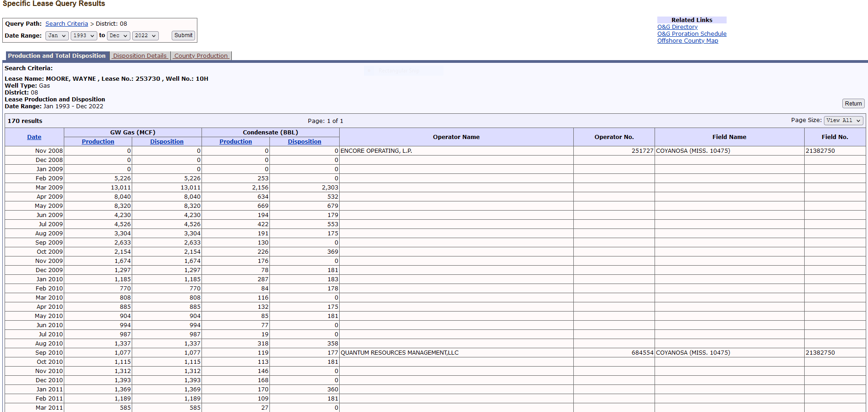The width and height of the screenshot is (868, 412).
Task: Open the Offshore County Map link
Action: click(688, 41)
